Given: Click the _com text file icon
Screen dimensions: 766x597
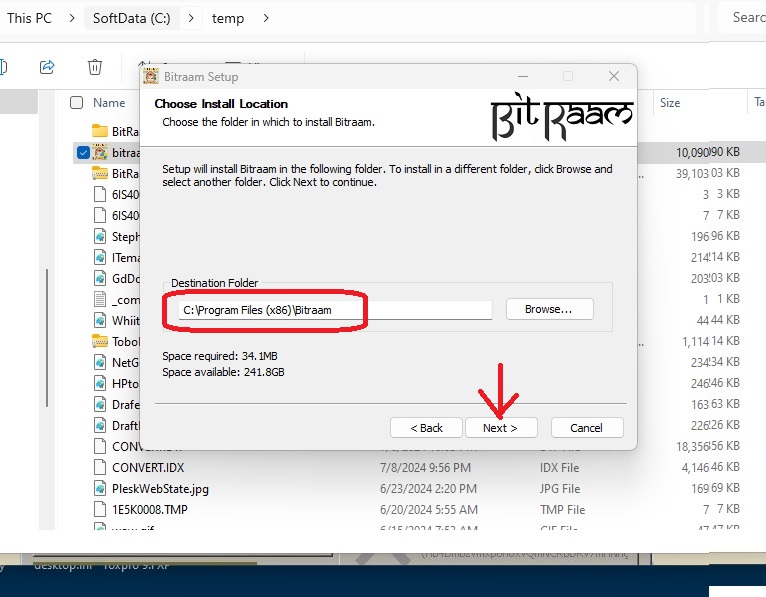Looking at the screenshot, I should click(x=100, y=299).
